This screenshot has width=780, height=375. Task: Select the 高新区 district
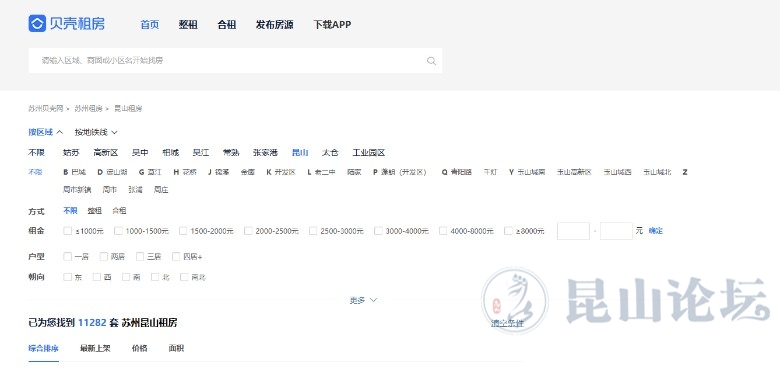(106, 153)
